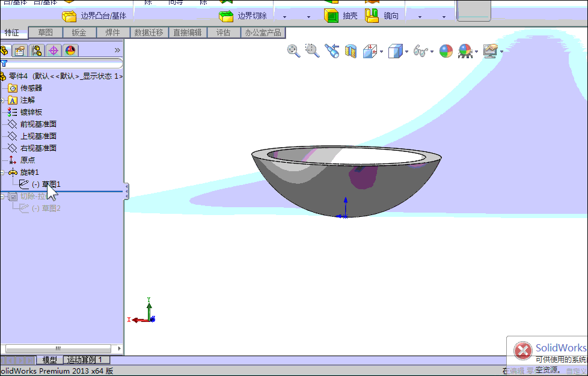Viewport: 588px width, 376px height.
Task: Select the 右视基准面 plane
Action: pos(32,148)
